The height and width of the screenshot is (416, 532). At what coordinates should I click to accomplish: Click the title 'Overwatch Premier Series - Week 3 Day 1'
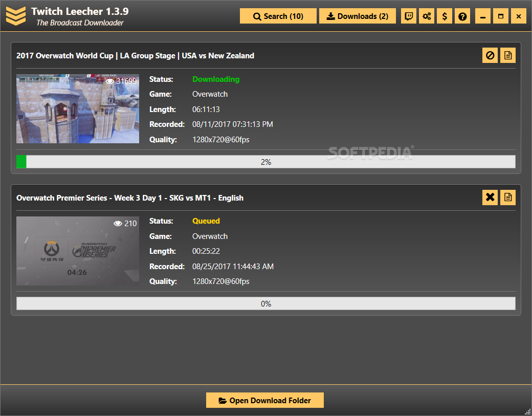click(x=88, y=198)
